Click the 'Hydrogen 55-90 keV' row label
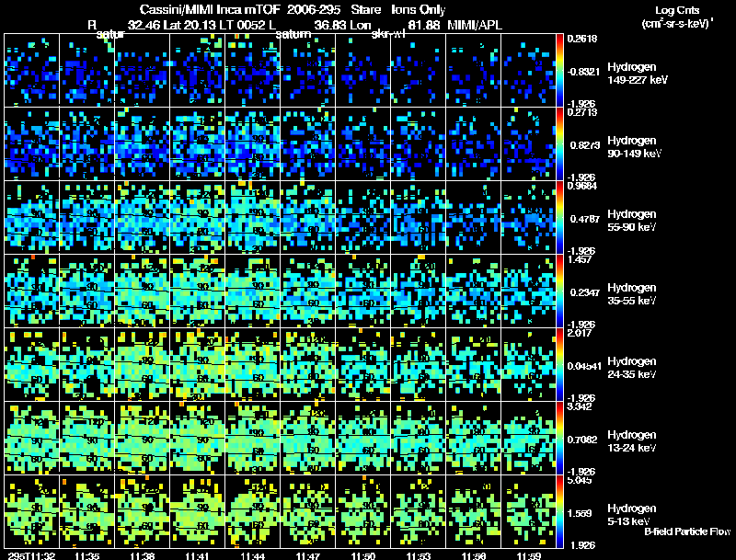 pyautogui.click(x=632, y=221)
